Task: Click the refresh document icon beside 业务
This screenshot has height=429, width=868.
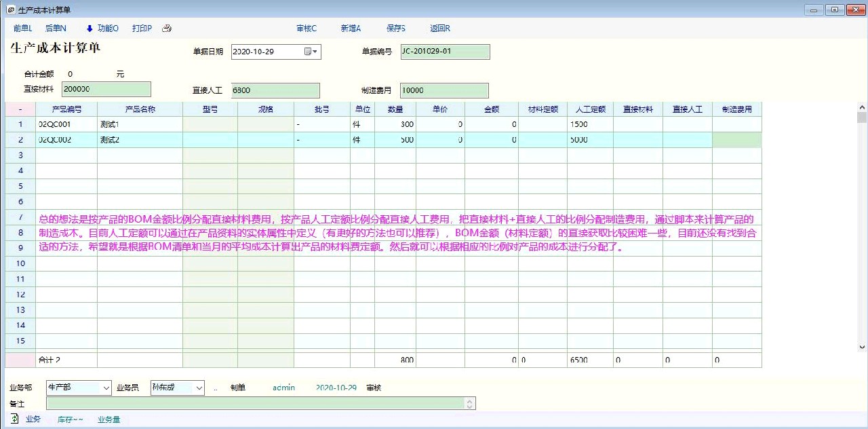Action: click(x=15, y=419)
